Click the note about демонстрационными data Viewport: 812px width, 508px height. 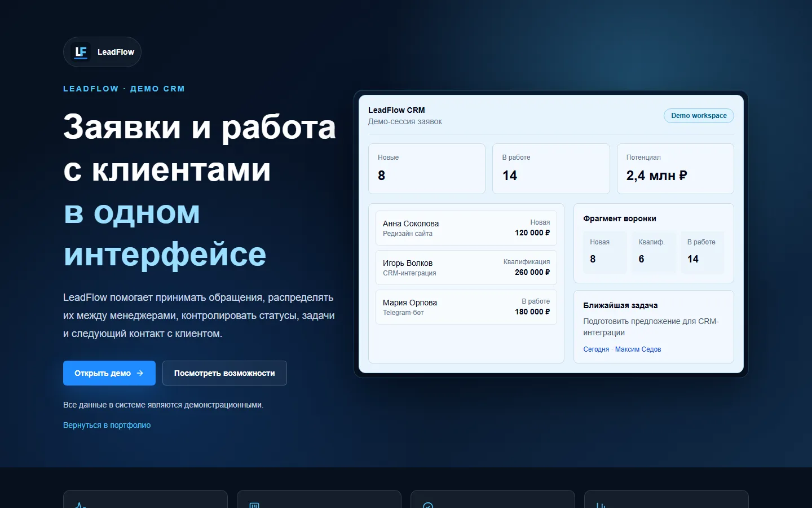163,405
